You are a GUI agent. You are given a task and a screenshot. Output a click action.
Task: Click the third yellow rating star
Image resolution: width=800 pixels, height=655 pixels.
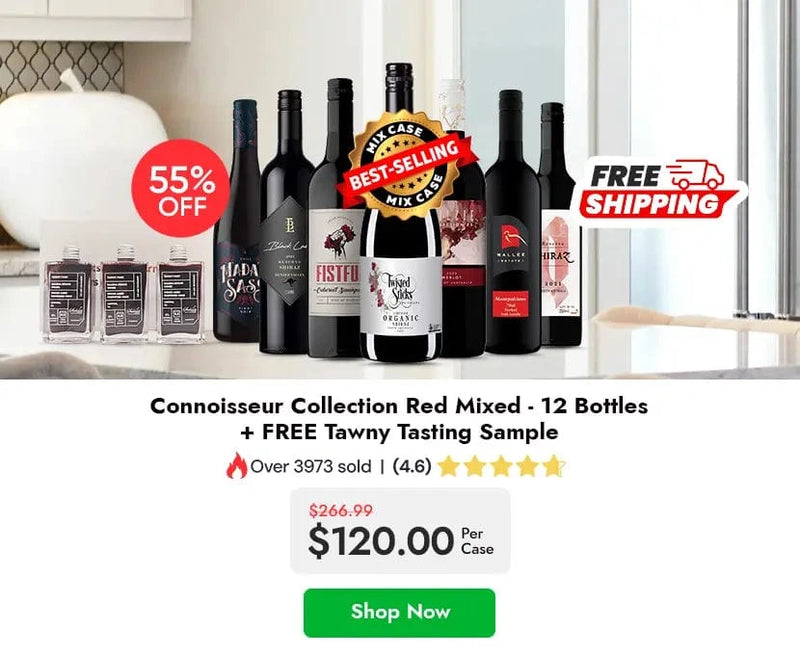(x=501, y=466)
